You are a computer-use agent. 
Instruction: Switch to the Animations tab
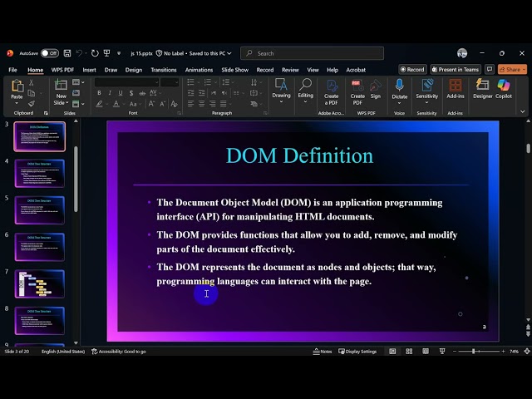199,70
